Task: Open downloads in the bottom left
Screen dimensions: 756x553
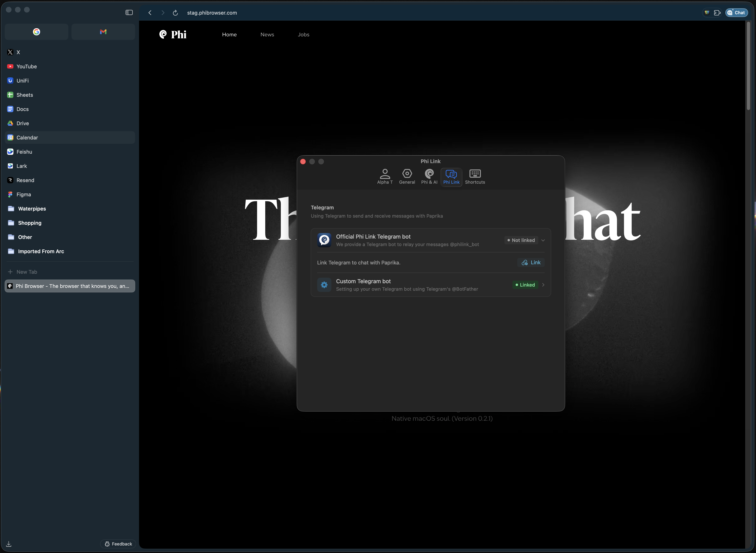Action: [8, 544]
